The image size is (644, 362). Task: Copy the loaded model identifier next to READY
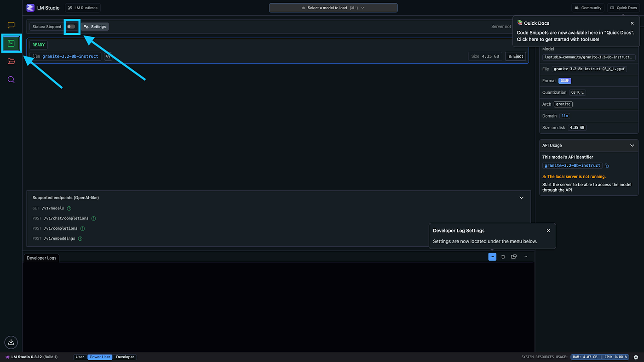[x=108, y=57]
